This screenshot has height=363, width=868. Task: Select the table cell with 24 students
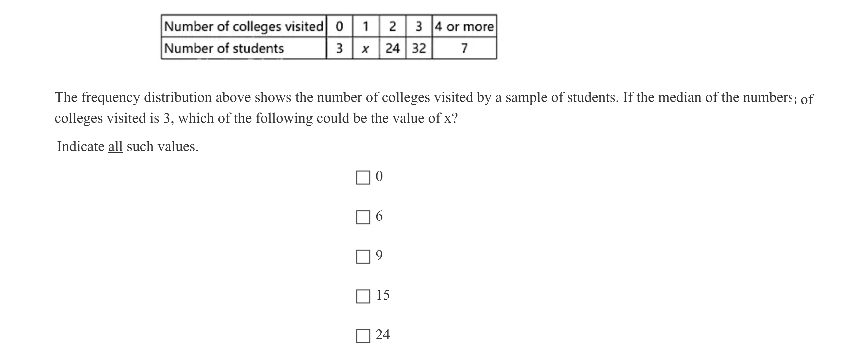click(392, 49)
